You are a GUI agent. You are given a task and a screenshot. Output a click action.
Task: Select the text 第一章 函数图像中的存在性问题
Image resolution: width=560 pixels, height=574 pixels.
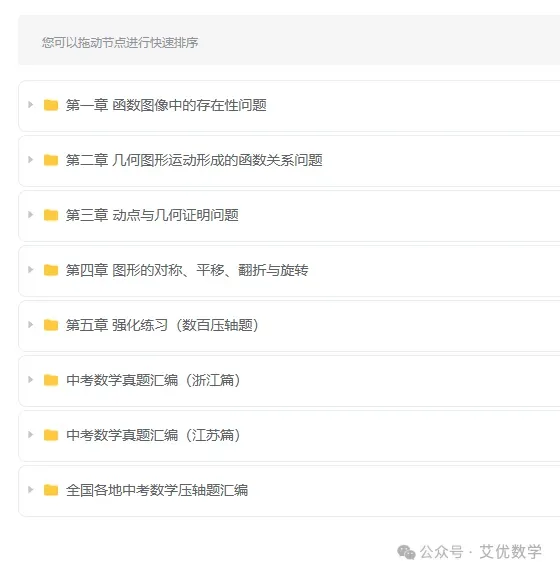click(166, 105)
